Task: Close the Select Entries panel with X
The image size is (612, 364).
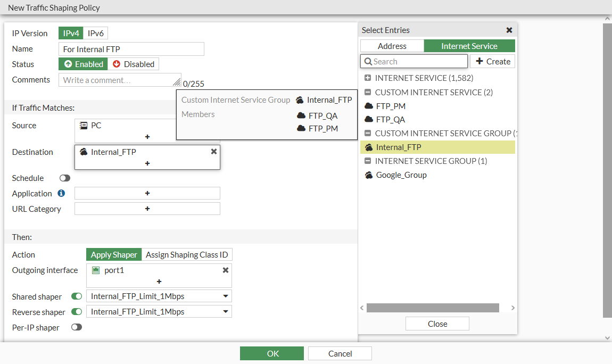Action: [x=509, y=30]
